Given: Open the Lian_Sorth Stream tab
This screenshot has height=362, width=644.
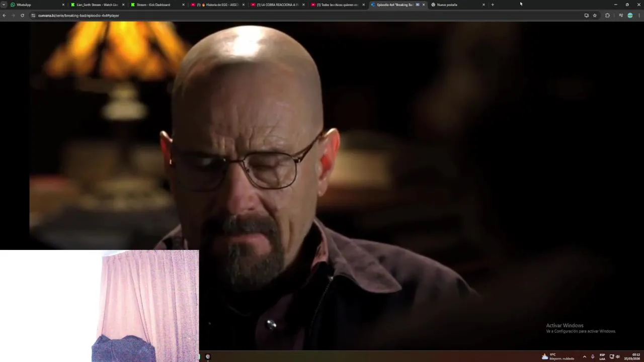Looking at the screenshot, I should coord(97,5).
